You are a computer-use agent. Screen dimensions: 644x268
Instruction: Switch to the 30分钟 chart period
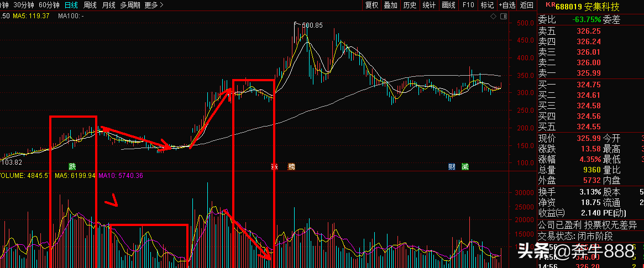tap(24, 6)
